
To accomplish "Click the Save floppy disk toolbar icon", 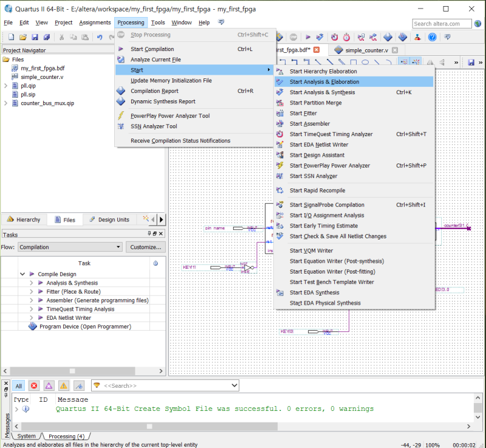I will click(35, 38).
